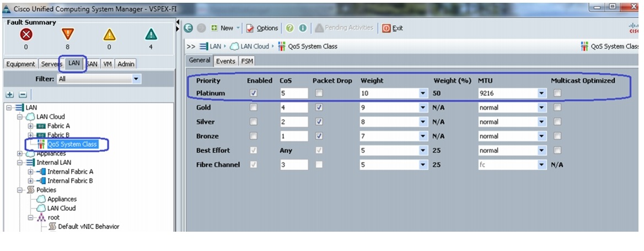Image resolution: width=644 pixels, height=251 pixels.
Task: Click the teal warning faults icon
Action: [x=151, y=35]
